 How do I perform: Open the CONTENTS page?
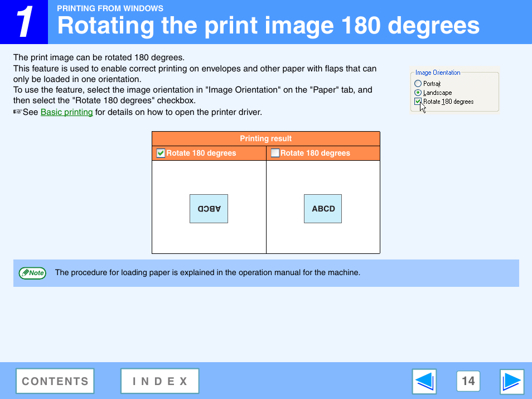[x=55, y=381]
